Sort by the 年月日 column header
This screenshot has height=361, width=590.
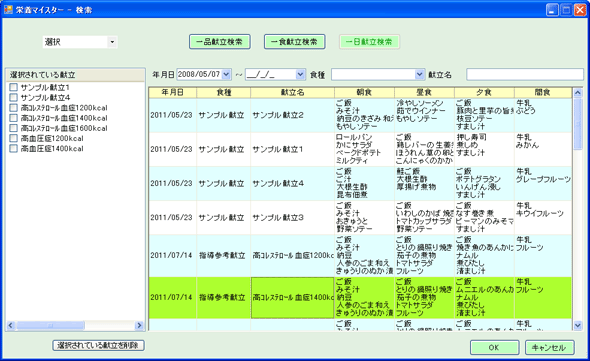pyautogui.click(x=173, y=92)
